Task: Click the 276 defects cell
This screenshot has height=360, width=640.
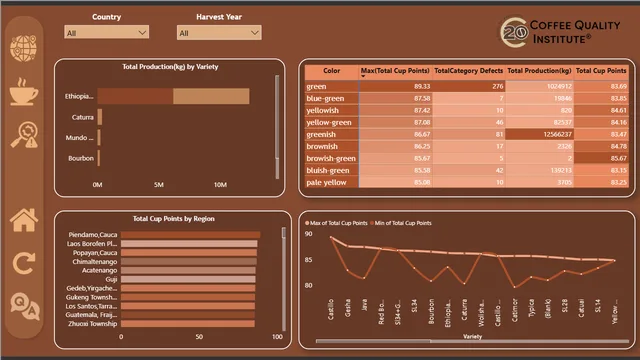Action: click(469, 87)
